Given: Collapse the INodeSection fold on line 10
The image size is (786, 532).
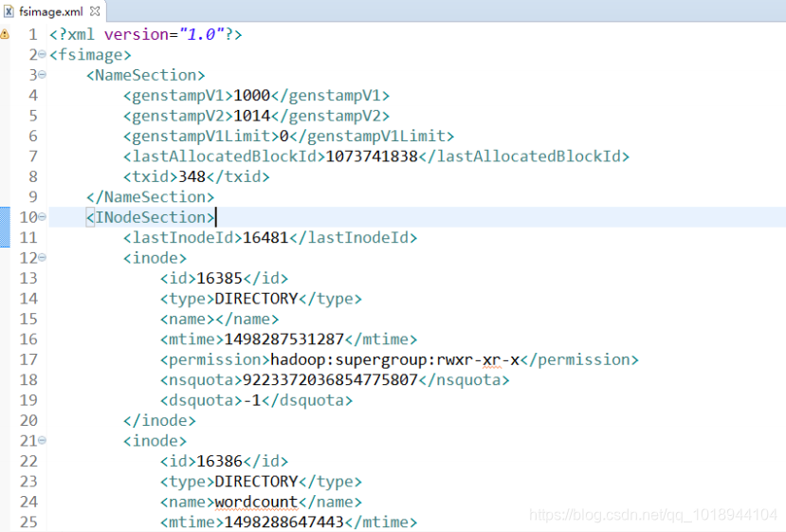Looking at the screenshot, I should coord(42,216).
